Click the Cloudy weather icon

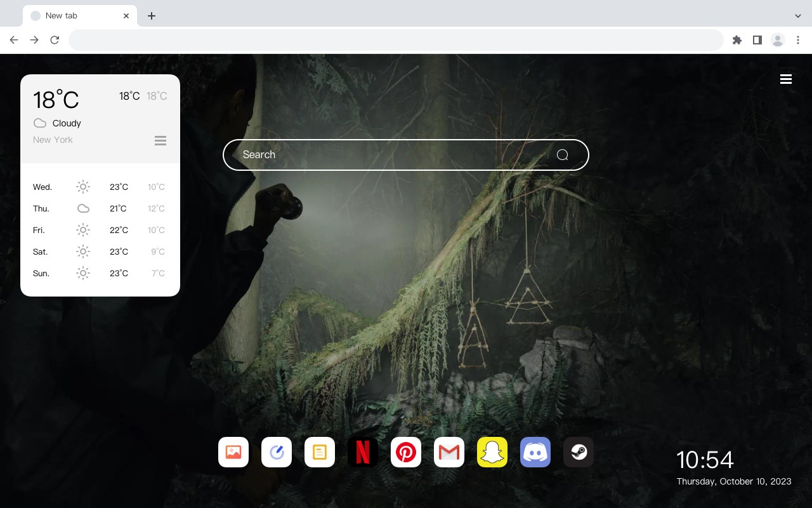[40, 123]
